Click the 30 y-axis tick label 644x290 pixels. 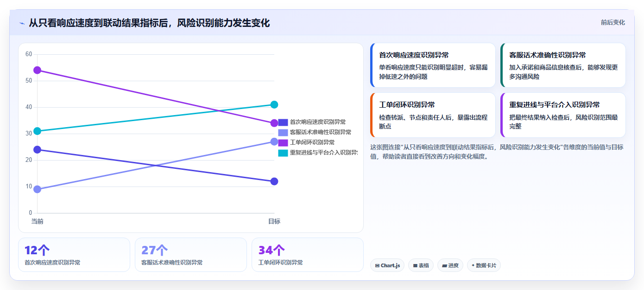coord(29,134)
